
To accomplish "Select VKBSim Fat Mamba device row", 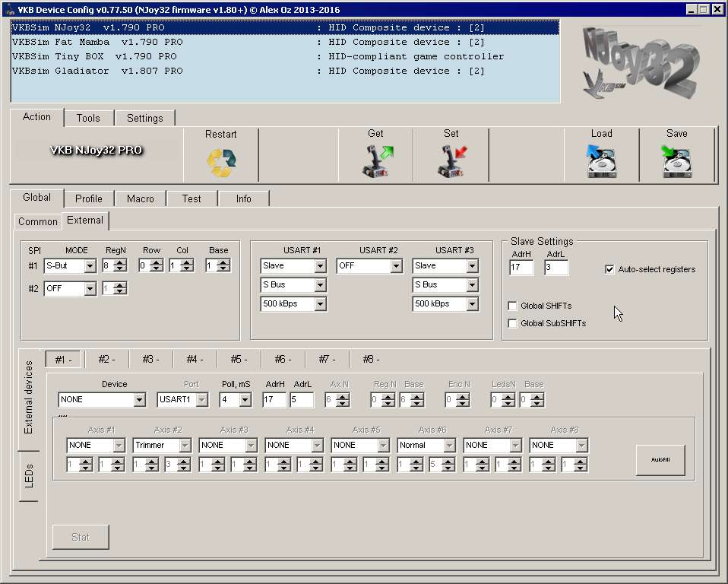I will coord(285,43).
